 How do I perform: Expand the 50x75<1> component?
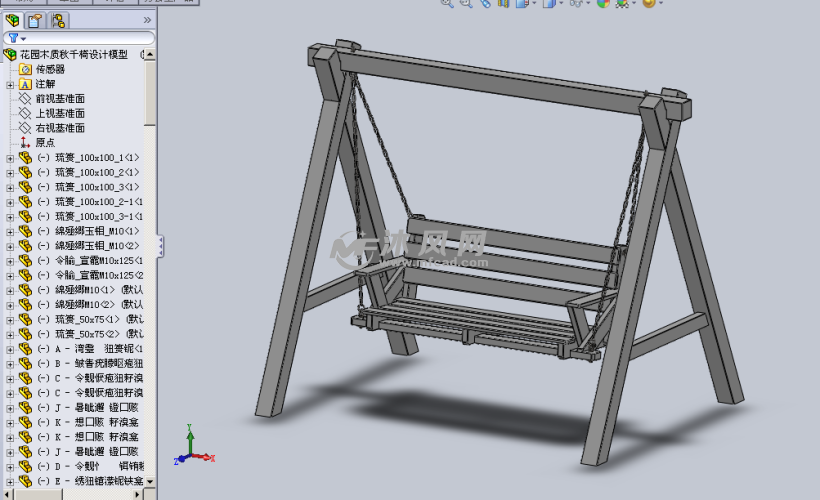point(10,320)
